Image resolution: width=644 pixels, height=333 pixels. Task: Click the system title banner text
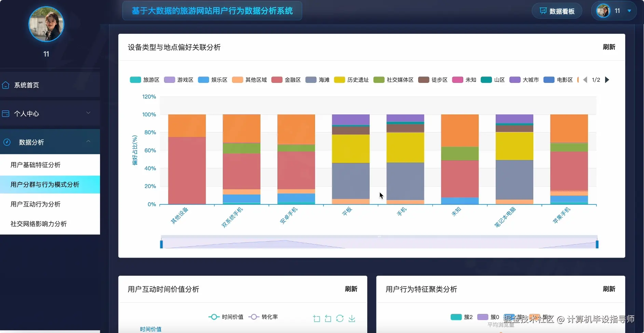click(212, 11)
